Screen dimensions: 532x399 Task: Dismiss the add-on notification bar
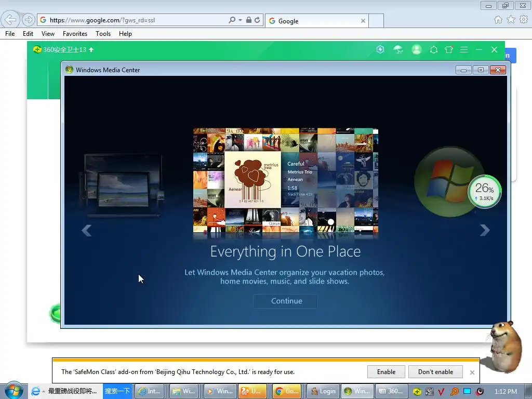tap(472, 373)
